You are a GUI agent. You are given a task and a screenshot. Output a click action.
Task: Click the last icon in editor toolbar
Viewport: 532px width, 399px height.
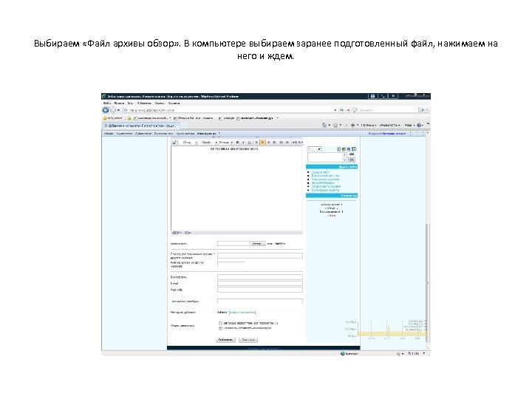300,143
